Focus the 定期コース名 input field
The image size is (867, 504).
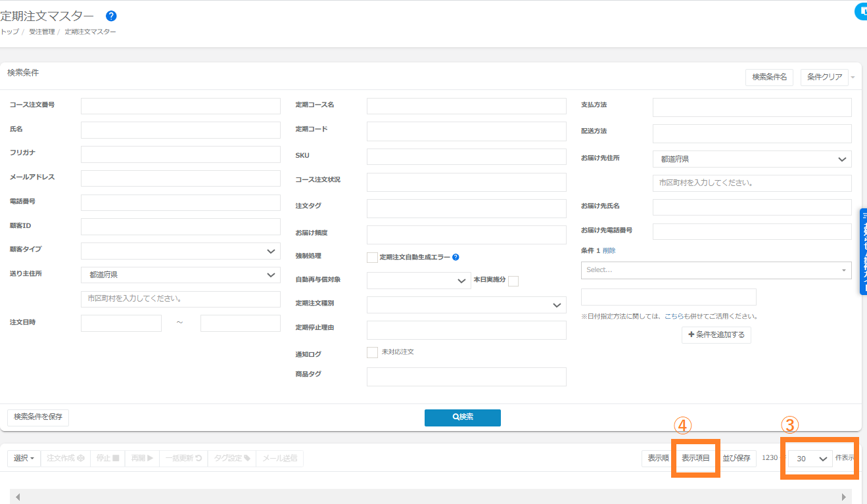tap(467, 106)
